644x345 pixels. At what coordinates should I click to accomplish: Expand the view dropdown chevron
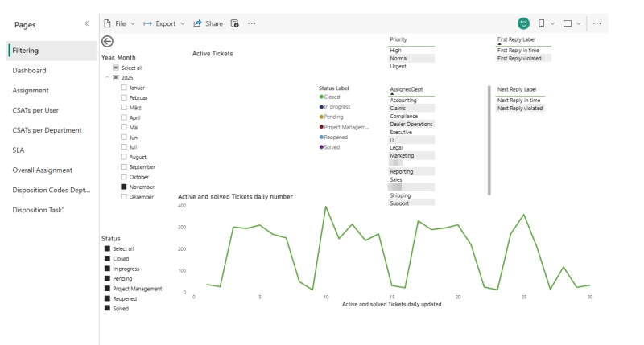pyautogui.click(x=578, y=24)
